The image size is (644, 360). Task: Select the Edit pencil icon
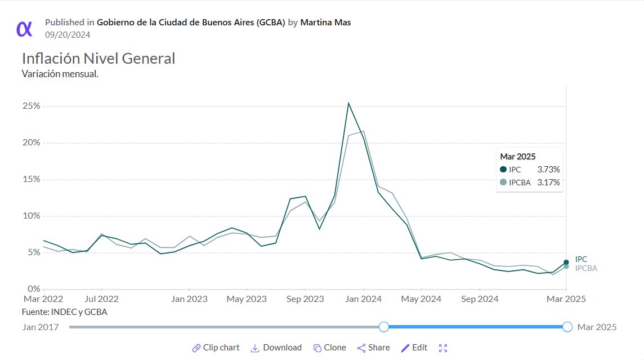tap(404, 348)
